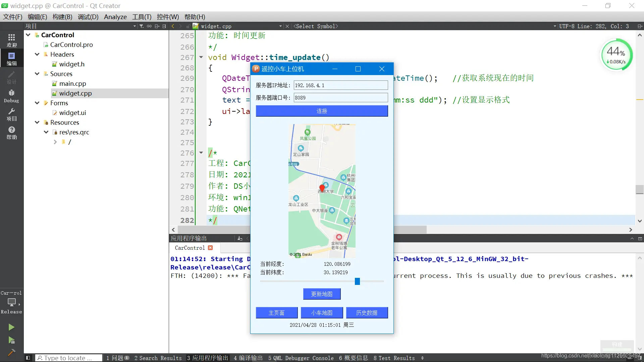Click the 更新地图 update map button
This screenshot has width=644, height=362.
pos(322,294)
